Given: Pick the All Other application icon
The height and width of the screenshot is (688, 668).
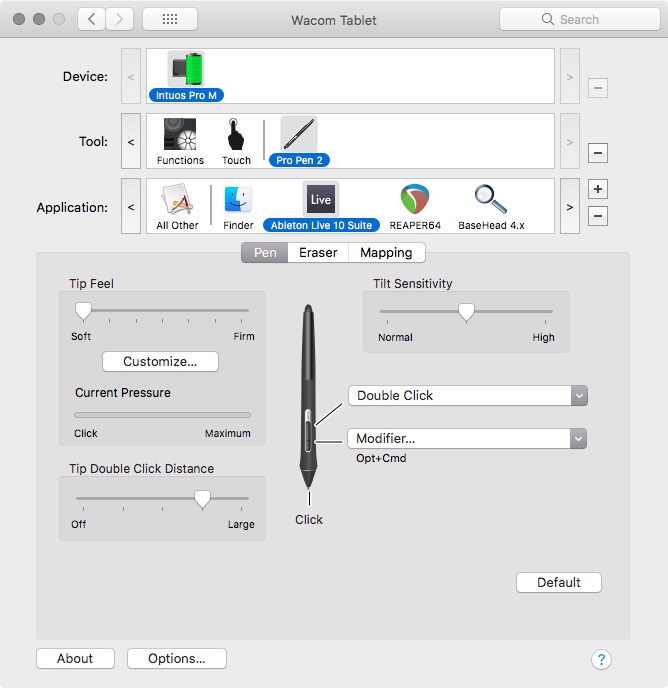Looking at the screenshot, I should pyautogui.click(x=177, y=199).
